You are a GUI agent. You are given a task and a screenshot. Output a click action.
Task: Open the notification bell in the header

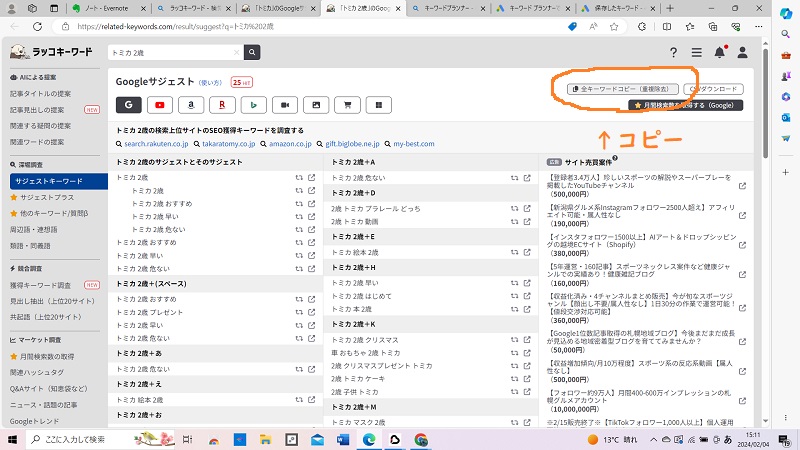click(719, 52)
